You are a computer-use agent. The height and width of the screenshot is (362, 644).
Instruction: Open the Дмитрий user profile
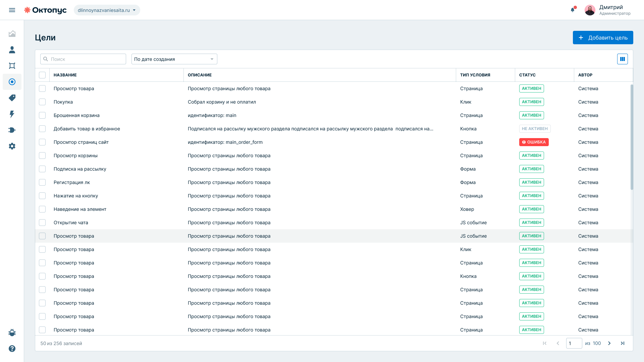point(607,10)
